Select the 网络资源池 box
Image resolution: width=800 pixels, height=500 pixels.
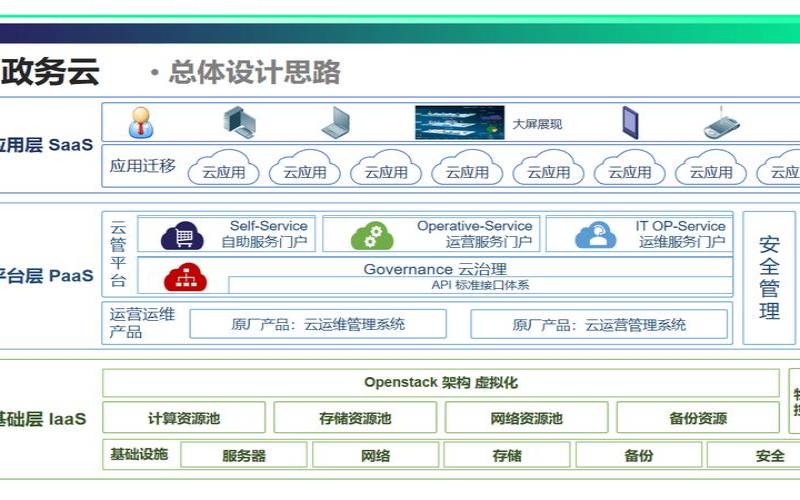(527, 418)
